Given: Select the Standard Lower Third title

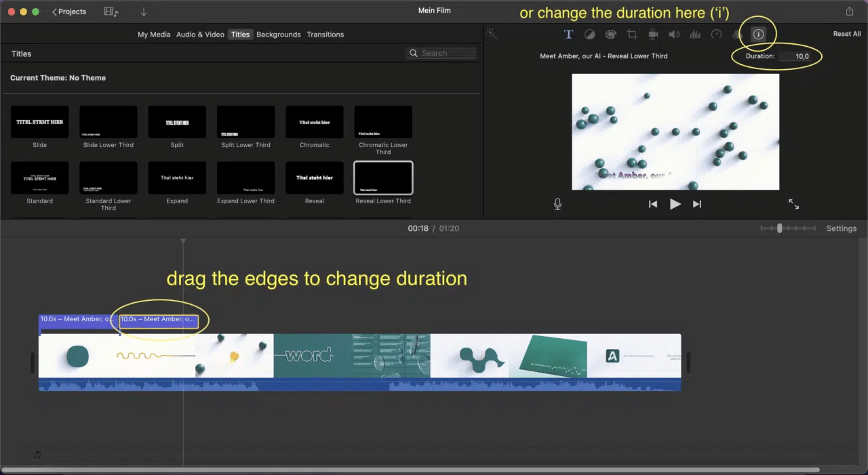Looking at the screenshot, I should 108,178.
